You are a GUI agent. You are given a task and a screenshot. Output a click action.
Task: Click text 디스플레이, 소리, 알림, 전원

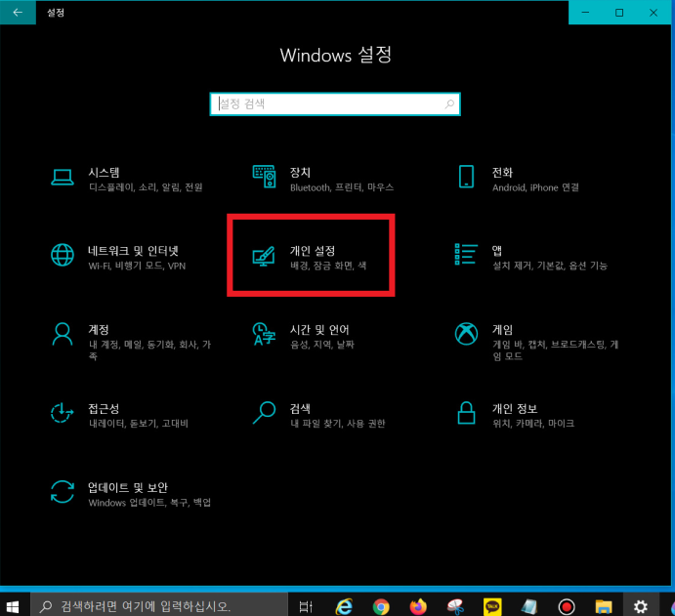[146, 187]
